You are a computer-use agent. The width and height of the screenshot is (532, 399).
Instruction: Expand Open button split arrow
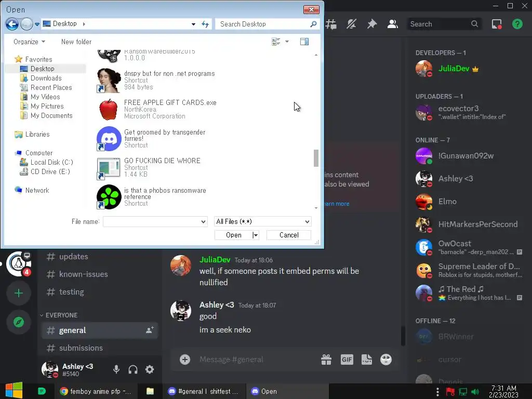(256, 235)
